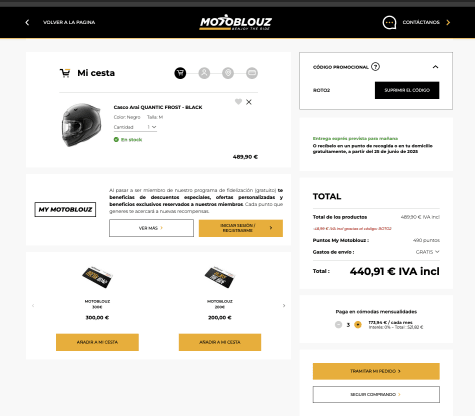Image resolution: width=475 pixels, height=416 pixels.
Task: Click Suprimir el código button
Action: (x=407, y=90)
